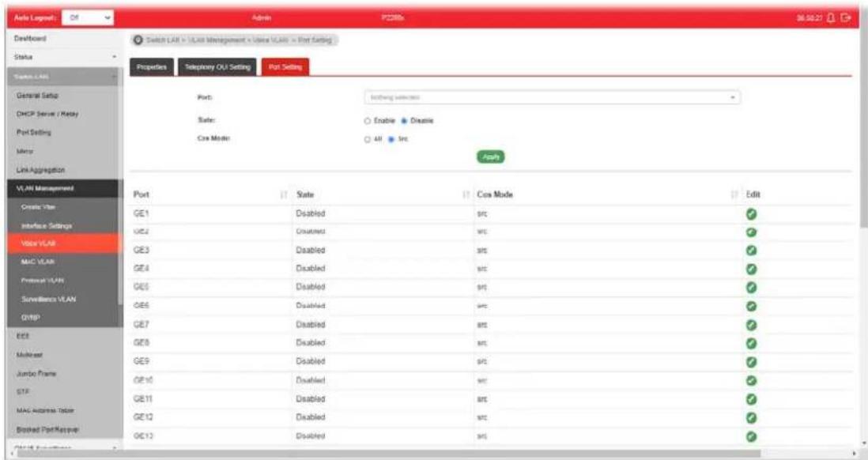Click the GE7 port cell
The image size is (868, 460).
coord(142,325)
